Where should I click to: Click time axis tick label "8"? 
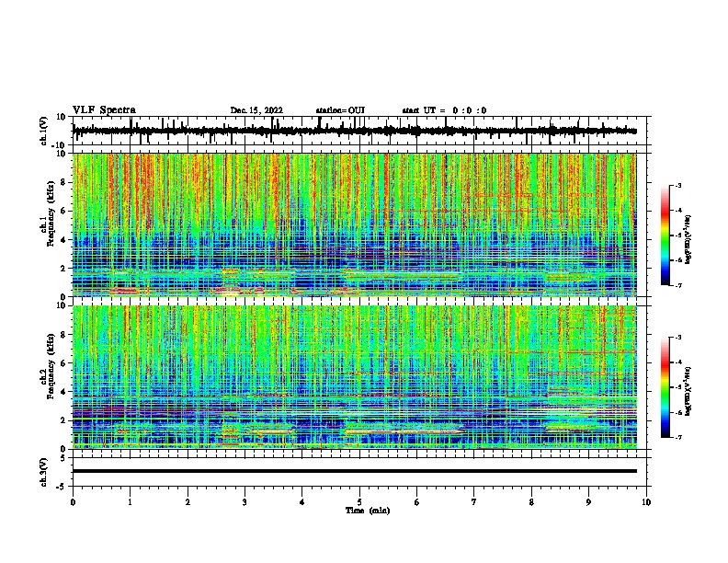pyautogui.click(x=531, y=502)
